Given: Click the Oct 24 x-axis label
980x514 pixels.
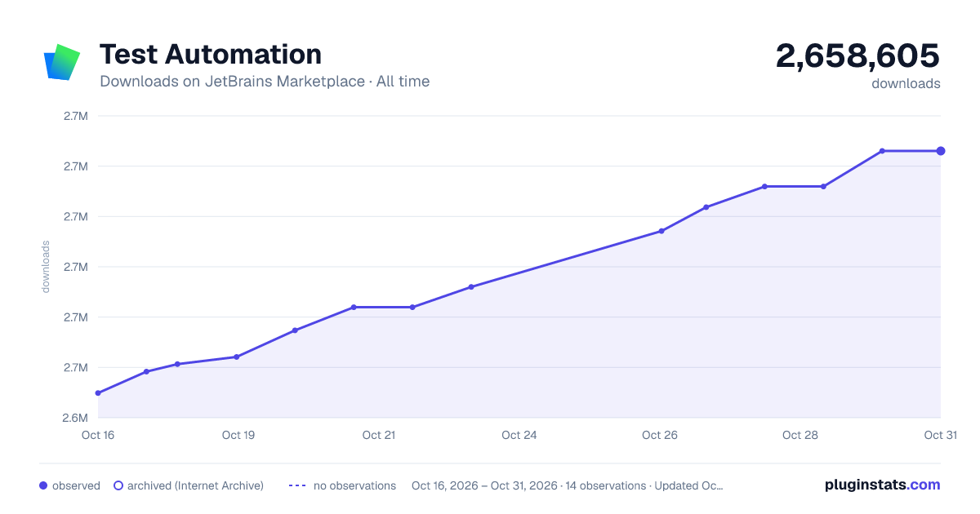Looking at the screenshot, I should 519,435.
